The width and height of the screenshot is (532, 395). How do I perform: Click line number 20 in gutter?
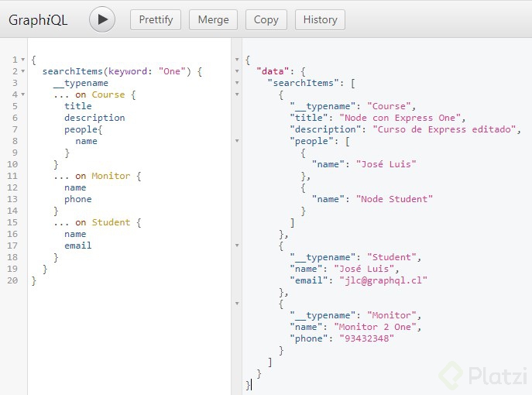pos(12,280)
